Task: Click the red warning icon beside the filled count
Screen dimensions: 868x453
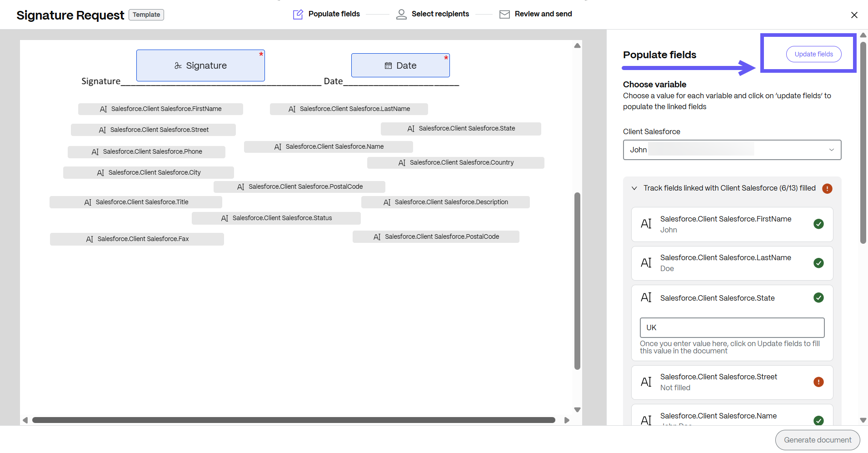Action: (x=827, y=188)
